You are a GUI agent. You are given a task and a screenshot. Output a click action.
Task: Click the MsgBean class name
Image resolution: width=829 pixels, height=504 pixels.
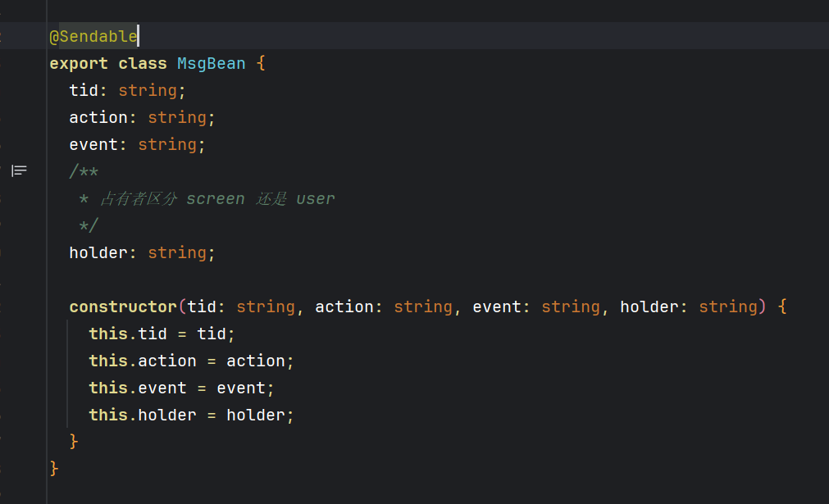[211, 63]
